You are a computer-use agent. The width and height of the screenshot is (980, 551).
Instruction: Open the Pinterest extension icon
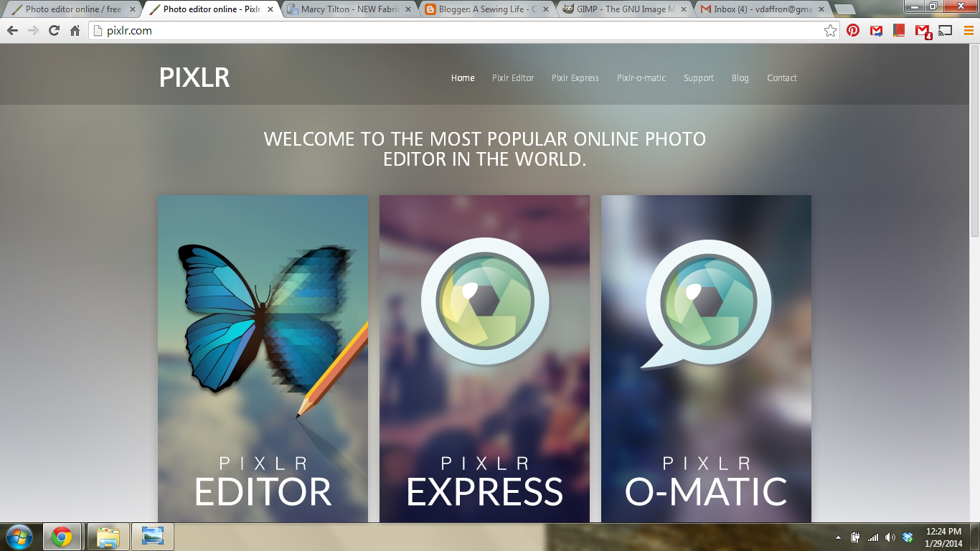coord(853,31)
